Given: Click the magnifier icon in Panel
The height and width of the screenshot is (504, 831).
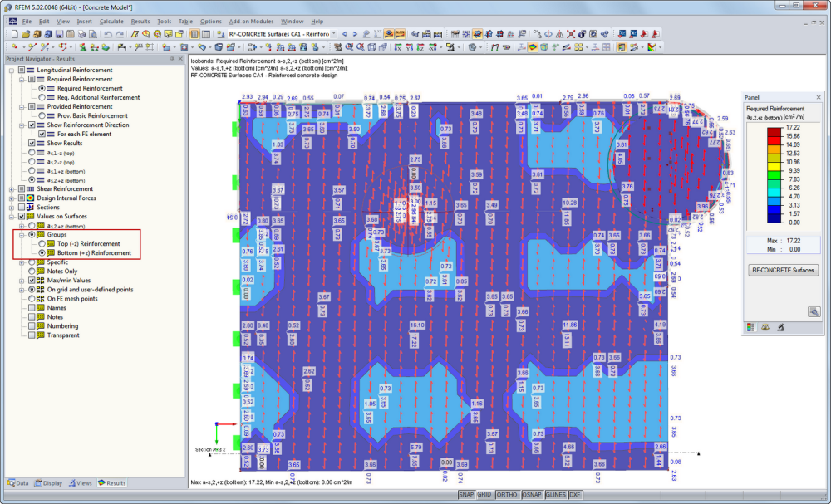Looking at the screenshot, I should [x=814, y=312].
